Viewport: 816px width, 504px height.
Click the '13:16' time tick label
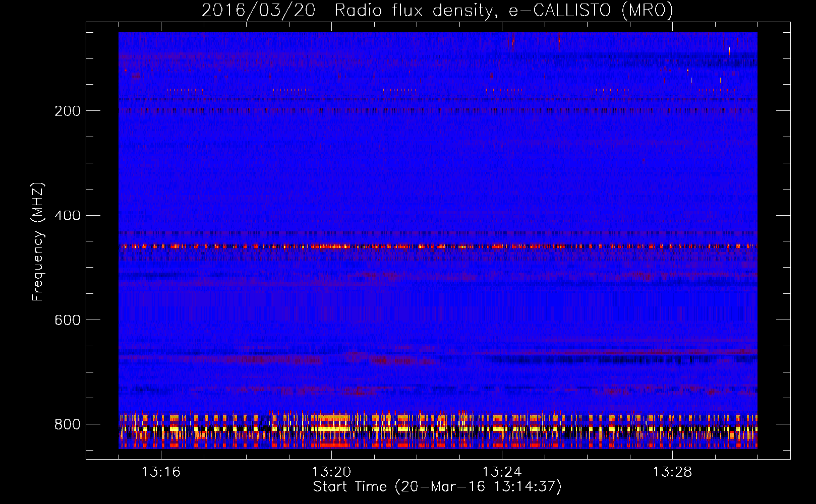(x=161, y=472)
